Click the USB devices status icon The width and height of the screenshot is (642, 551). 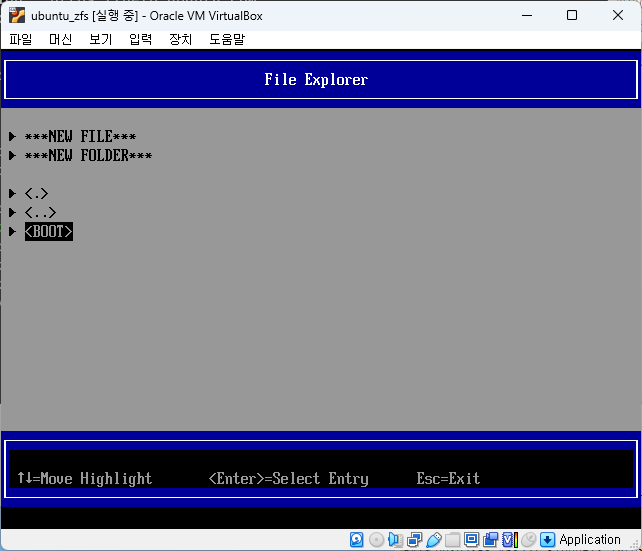(433, 540)
